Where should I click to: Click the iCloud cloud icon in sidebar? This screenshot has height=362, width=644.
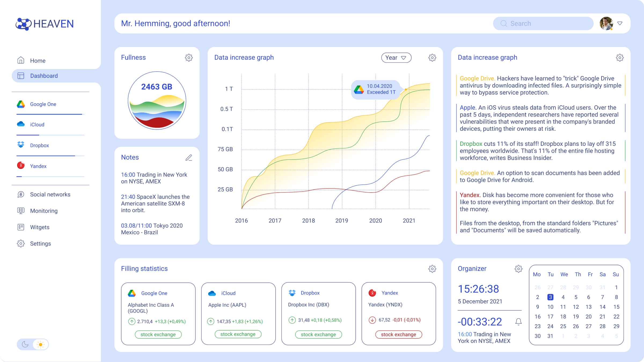pyautogui.click(x=21, y=124)
